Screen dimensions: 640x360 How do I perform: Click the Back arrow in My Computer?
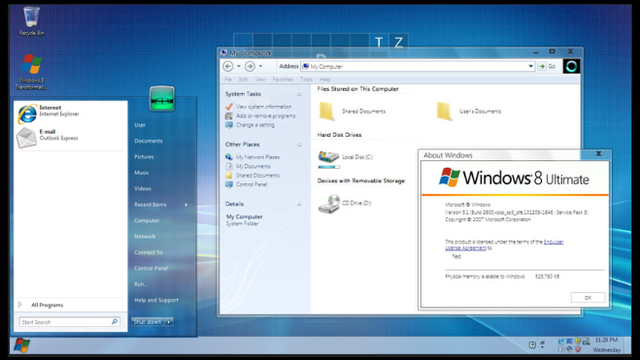pos(228,66)
